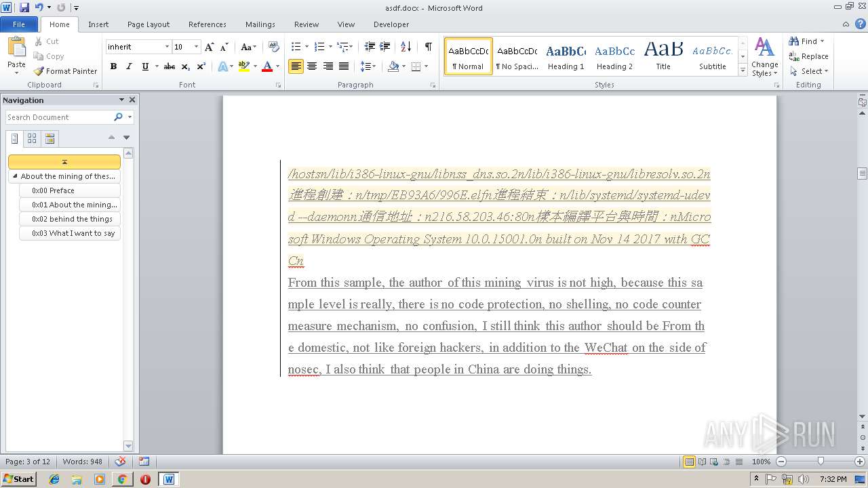Collapse the 'About the mining' heading

point(16,176)
